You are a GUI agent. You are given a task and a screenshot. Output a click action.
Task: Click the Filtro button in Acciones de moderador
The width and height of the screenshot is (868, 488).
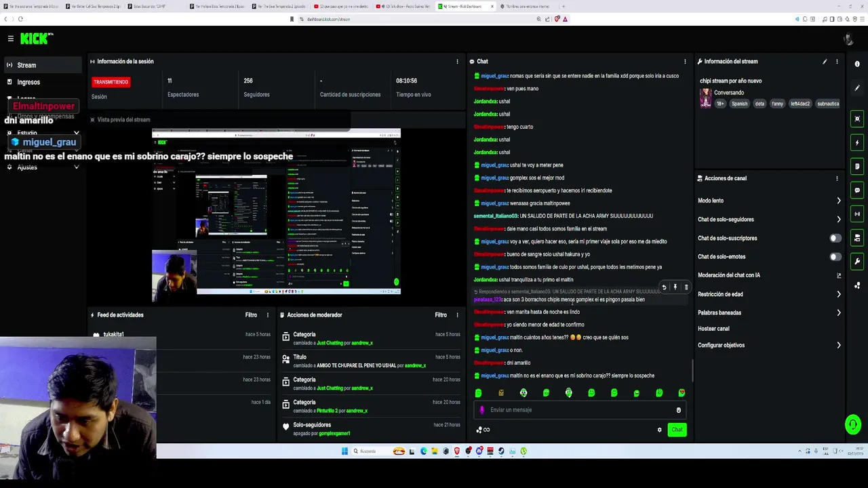441,315
